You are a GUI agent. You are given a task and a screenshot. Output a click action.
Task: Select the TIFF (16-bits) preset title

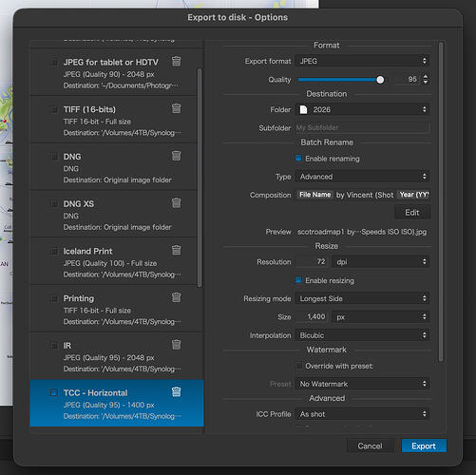[89, 109]
